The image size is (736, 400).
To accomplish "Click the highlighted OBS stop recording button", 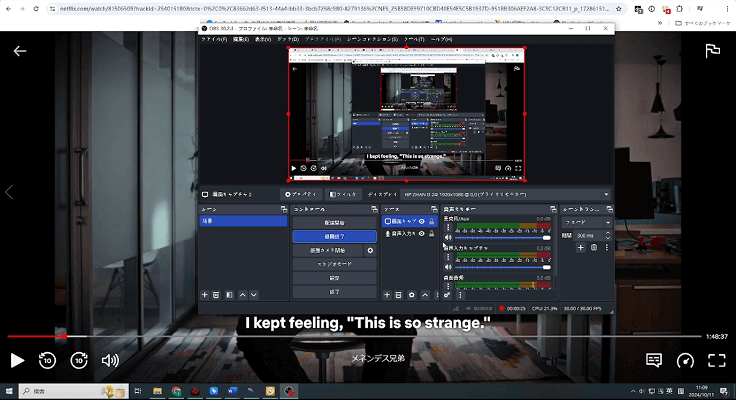I will coord(334,237).
